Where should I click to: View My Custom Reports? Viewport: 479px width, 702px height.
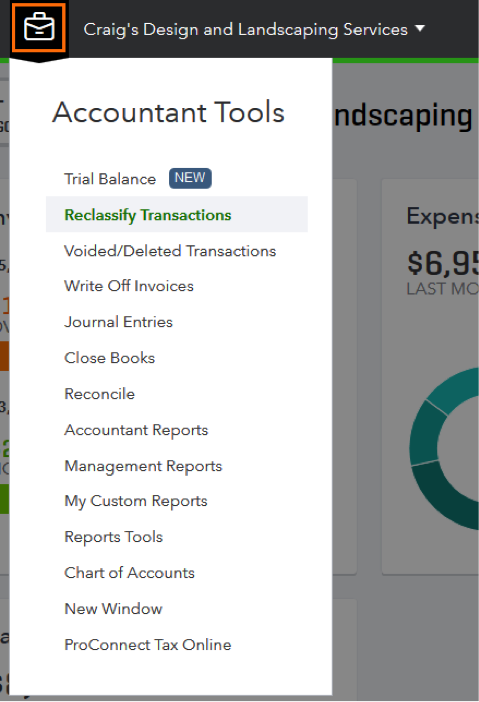[136, 501]
